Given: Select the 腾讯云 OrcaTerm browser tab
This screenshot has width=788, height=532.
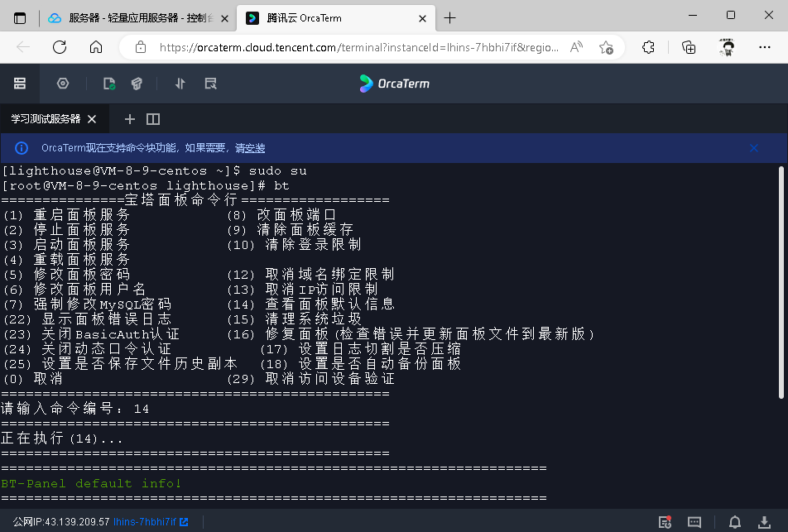Looking at the screenshot, I should click(x=336, y=18).
